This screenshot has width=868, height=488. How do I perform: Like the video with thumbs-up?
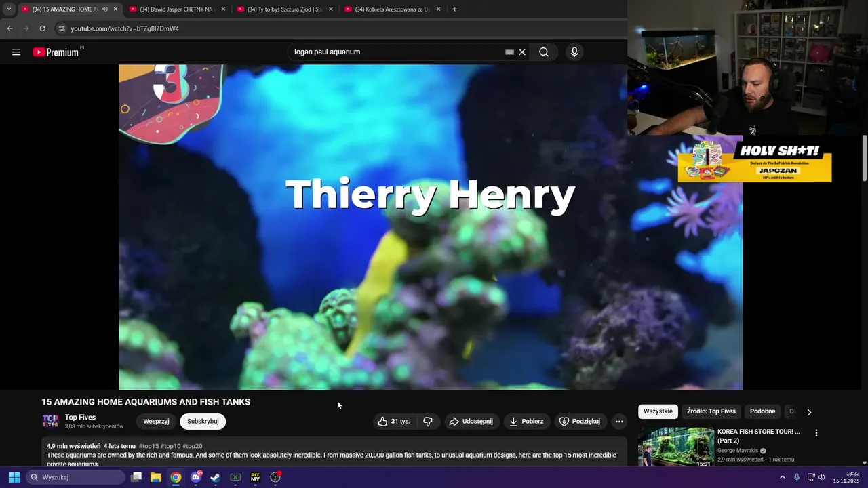(394, 422)
